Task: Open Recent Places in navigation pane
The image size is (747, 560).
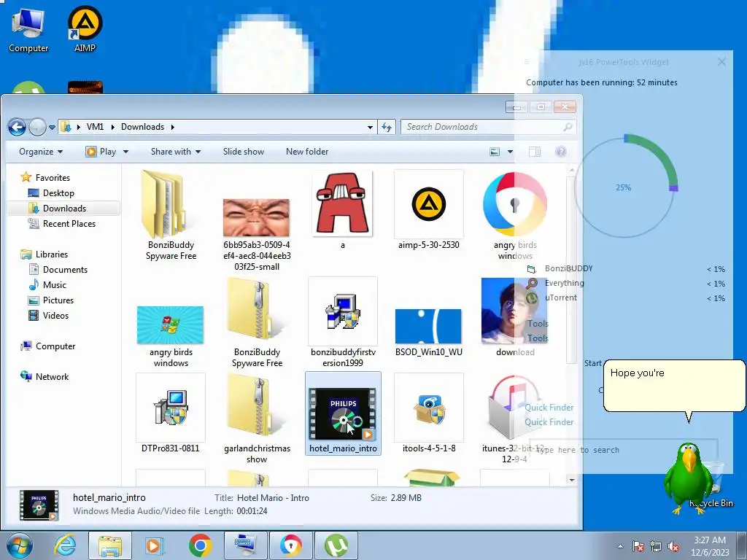Action: [62, 224]
